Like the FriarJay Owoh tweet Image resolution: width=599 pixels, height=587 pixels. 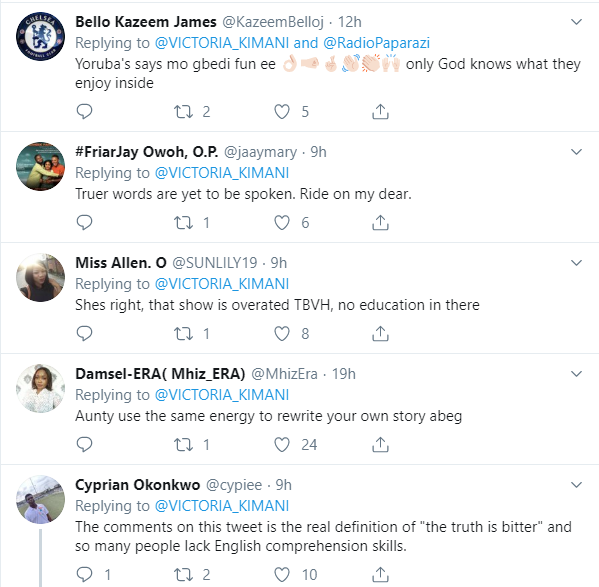282,223
